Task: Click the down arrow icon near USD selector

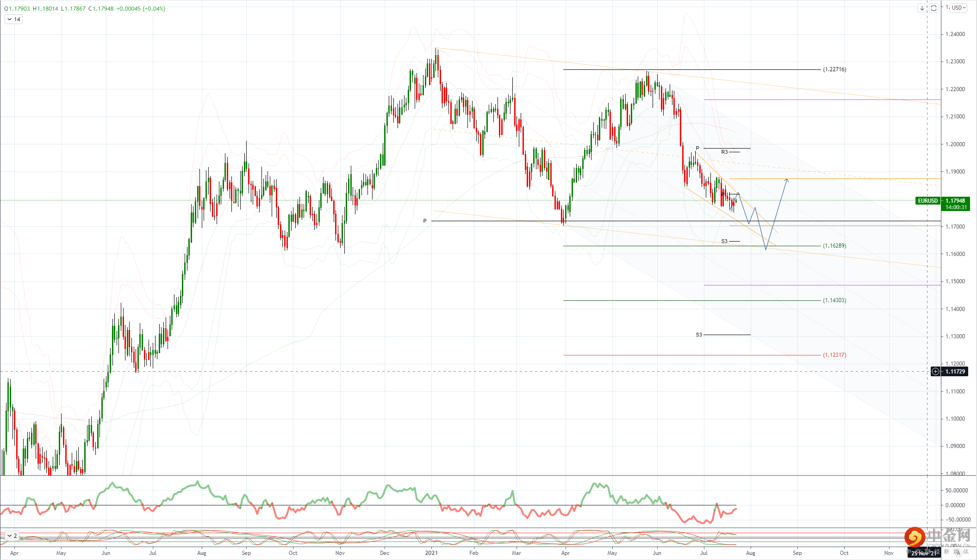Action: point(922,8)
